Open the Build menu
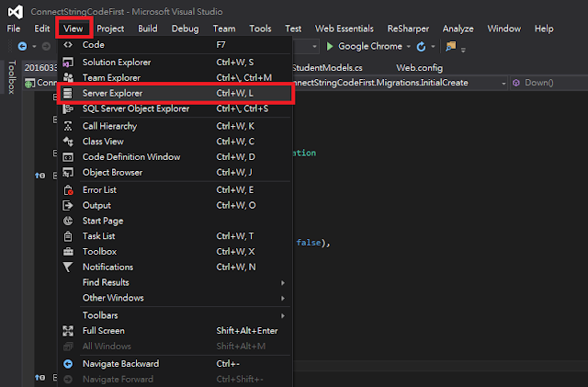 click(x=148, y=28)
